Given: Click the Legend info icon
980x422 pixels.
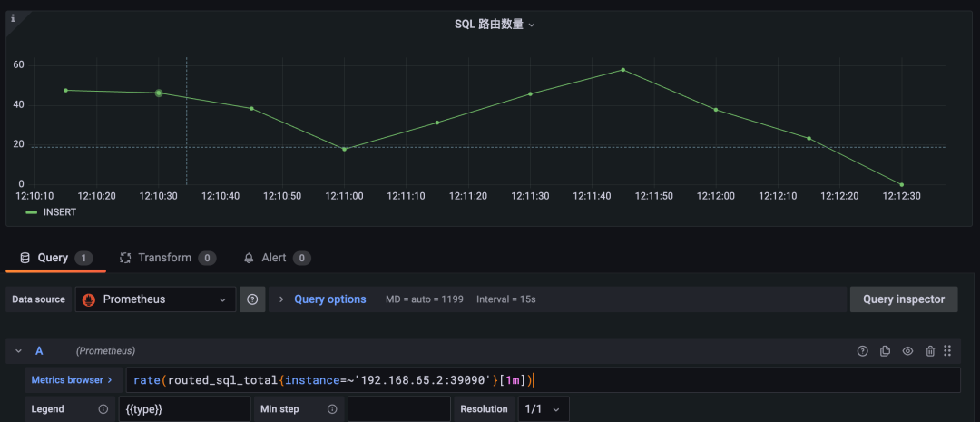Looking at the screenshot, I should click(103, 409).
